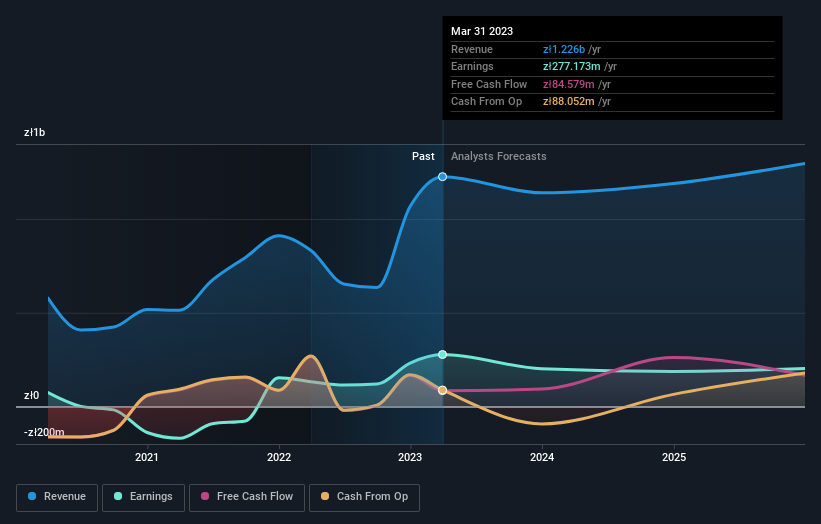Toggle the Revenue legend button
The image size is (821, 524).
point(57,497)
